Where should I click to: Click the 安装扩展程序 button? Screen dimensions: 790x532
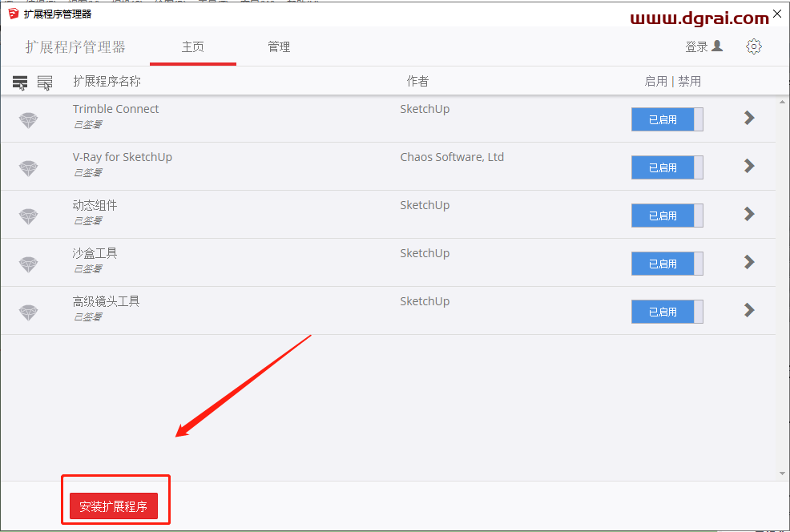point(113,506)
